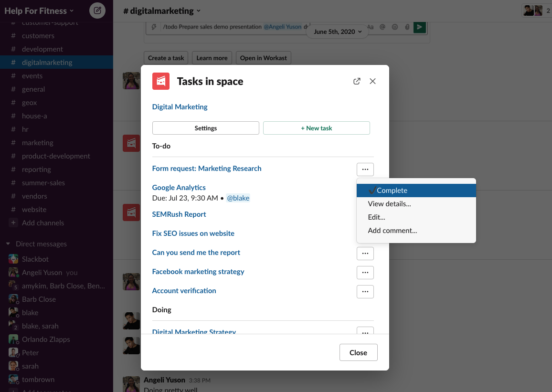
Task: Click the Workast app logo in dialog
Action: click(161, 81)
